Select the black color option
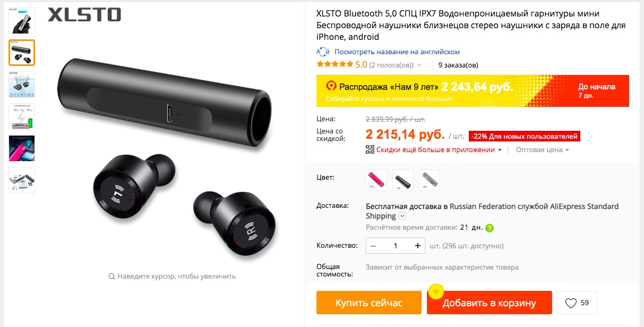Image resolution: width=644 pixels, height=327 pixels. (403, 180)
